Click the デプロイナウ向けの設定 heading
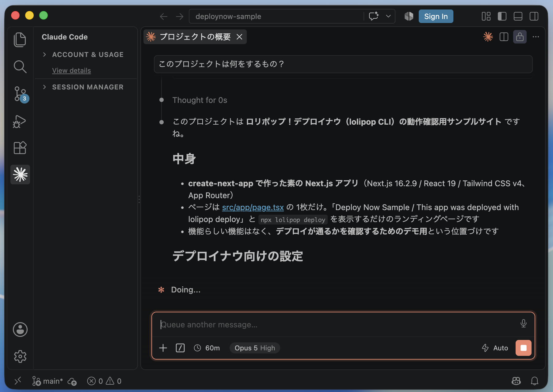The image size is (553, 392). (x=238, y=256)
